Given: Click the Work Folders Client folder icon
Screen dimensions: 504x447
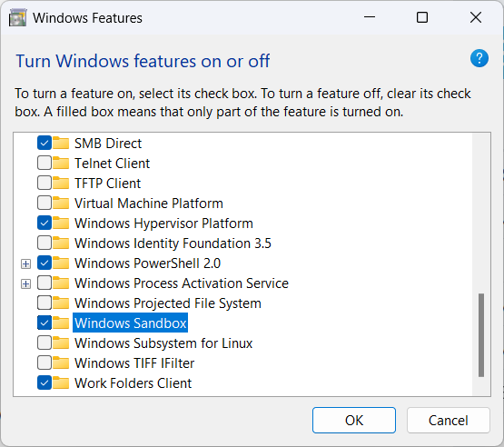Looking at the screenshot, I should [61, 382].
